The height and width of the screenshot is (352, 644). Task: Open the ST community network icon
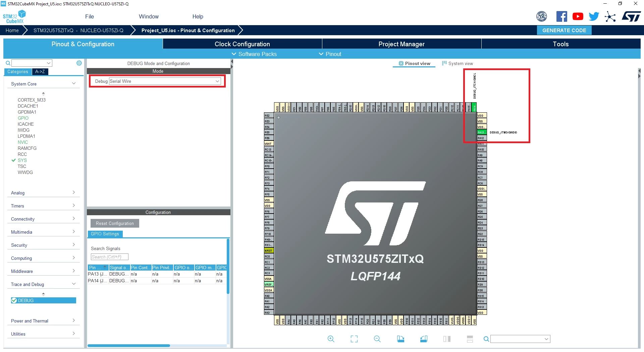[610, 16]
